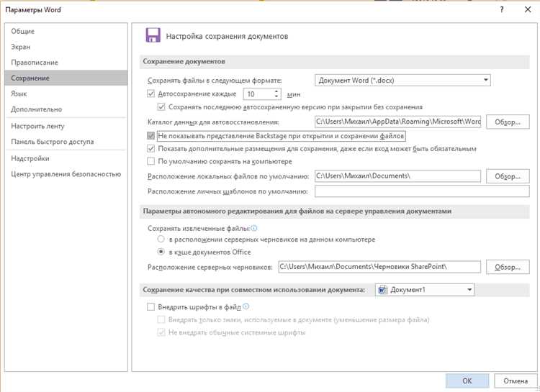The width and height of the screenshot is (540, 392).
Task: Click Обзор for server drafts location
Action: coord(508,267)
